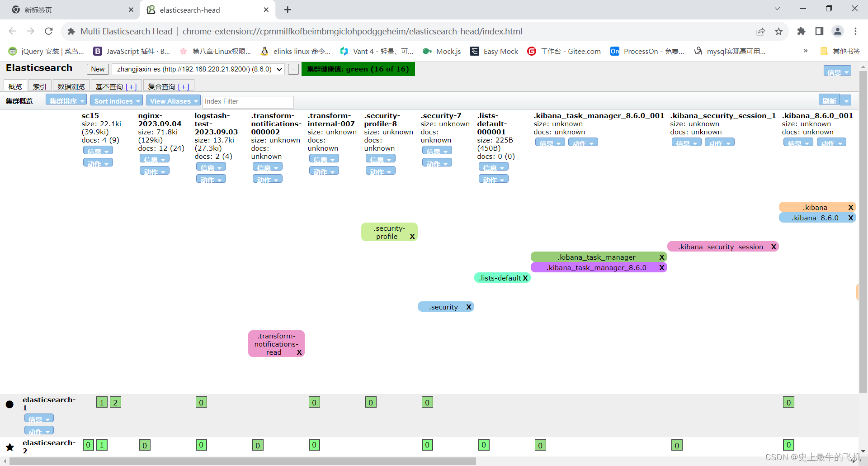Bookmark this page with the star icon

pyautogui.click(x=778, y=31)
